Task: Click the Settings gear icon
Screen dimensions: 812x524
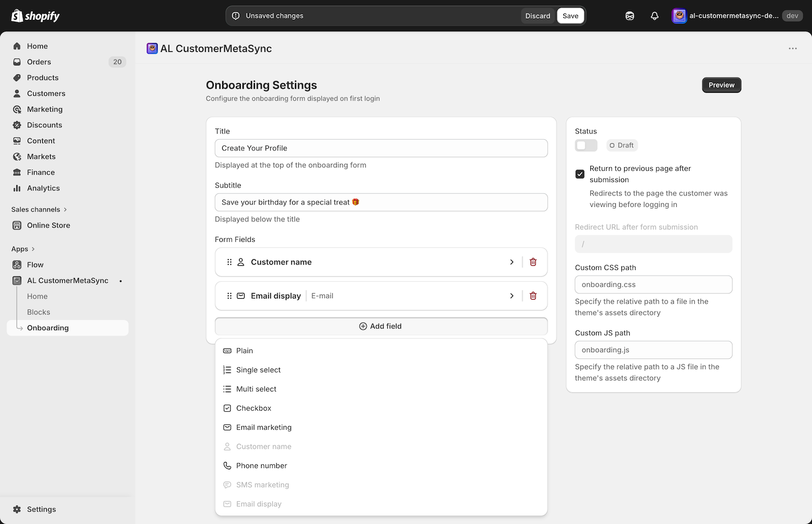Action: tap(17, 509)
